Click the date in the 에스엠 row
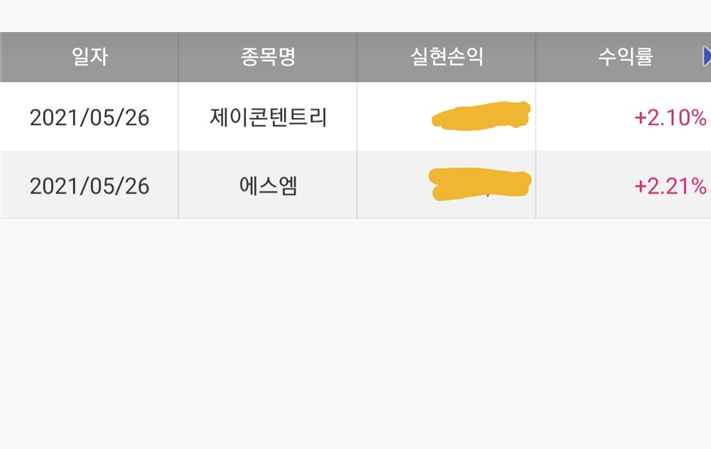Image resolution: width=711 pixels, height=449 pixels. pyautogui.click(x=89, y=185)
